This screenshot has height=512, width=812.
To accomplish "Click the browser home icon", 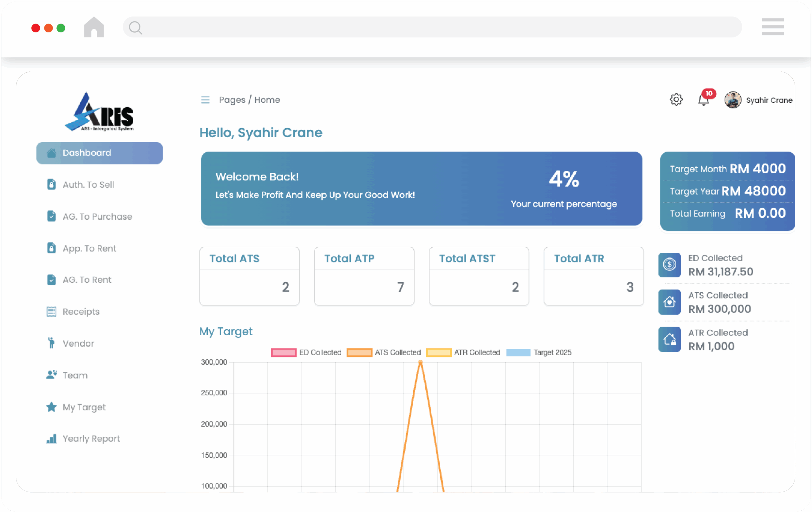I will click(x=94, y=27).
